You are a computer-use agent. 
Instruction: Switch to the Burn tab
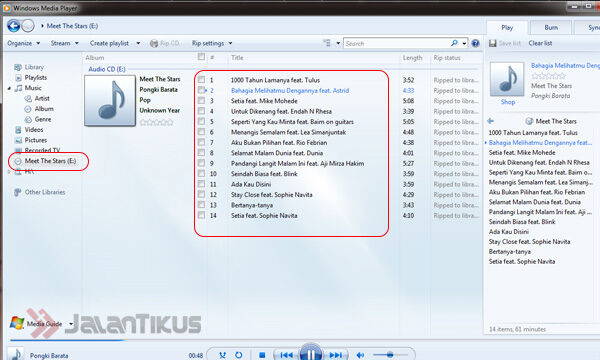pyautogui.click(x=551, y=28)
